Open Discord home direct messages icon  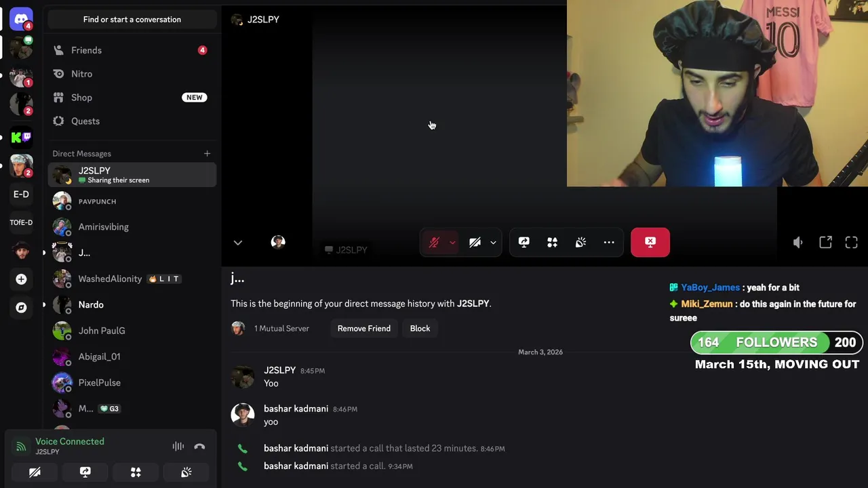(21, 19)
